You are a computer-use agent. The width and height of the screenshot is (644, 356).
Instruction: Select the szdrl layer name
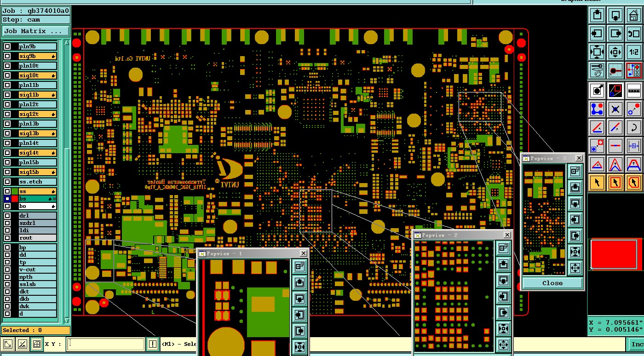pos(38,223)
